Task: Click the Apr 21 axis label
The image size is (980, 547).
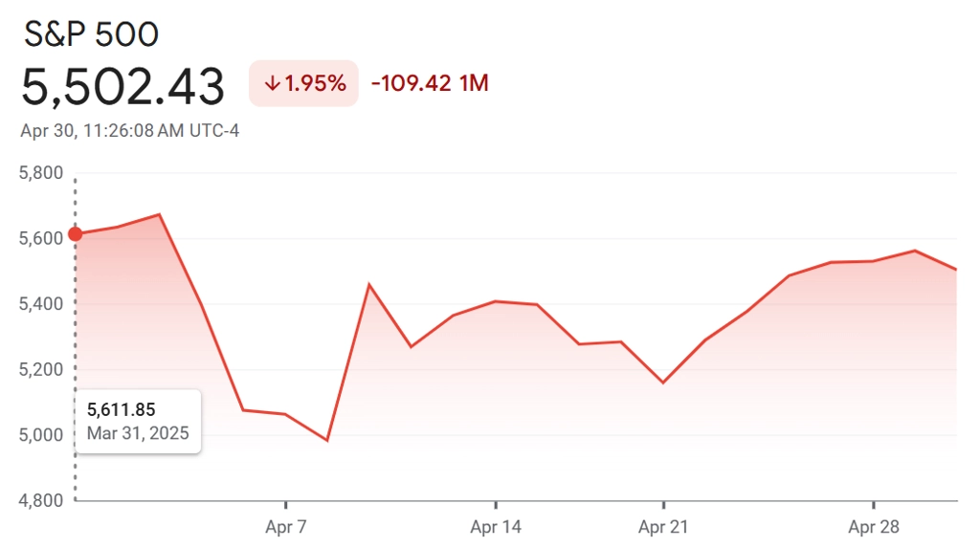Action: (x=663, y=527)
